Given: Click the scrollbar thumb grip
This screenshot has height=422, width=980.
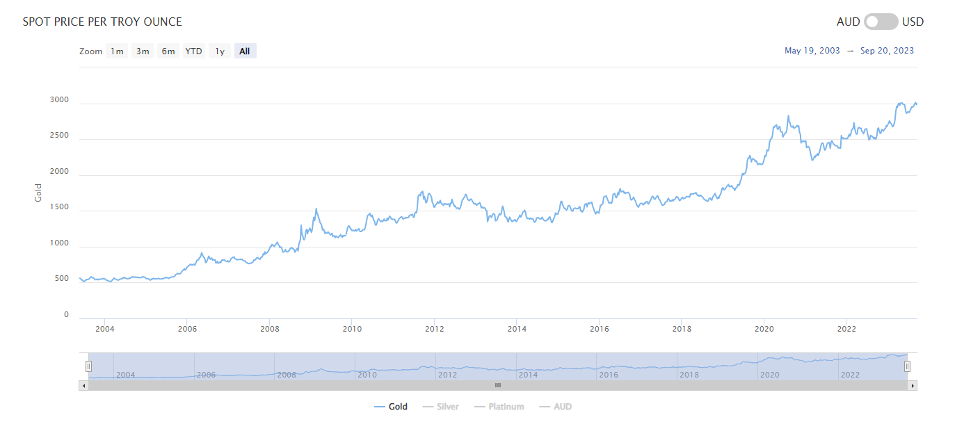Looking at the screenshot, I should tap(497, 384).
